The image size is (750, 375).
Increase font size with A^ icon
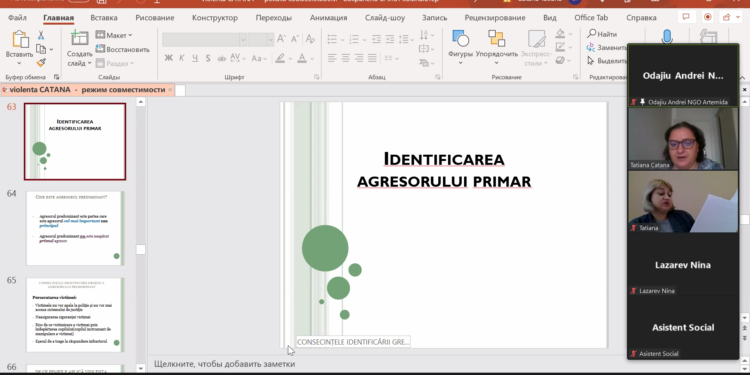point(281,39)
